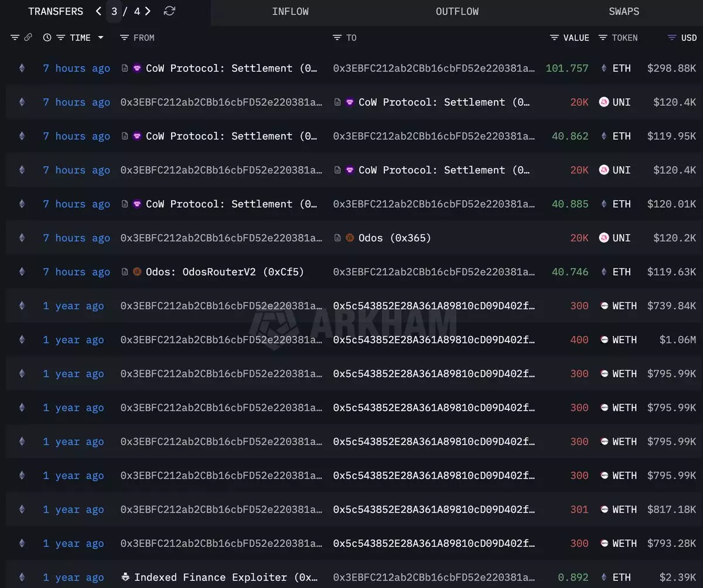Image resolution: width=703 pixels, height=588 pixels.
Task: Go to previous transfers page arrow
Action: pos(98,11)
